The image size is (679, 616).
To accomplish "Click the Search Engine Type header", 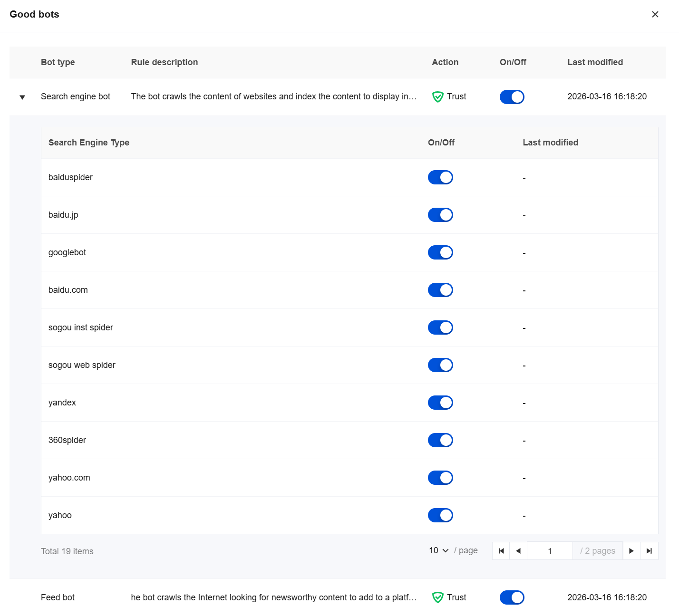I will click(x=89, y=143).
